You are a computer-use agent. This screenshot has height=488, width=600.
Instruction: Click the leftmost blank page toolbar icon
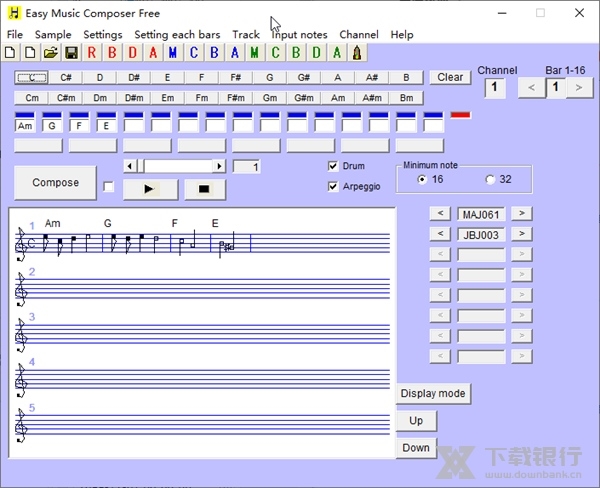[x=10, y=52]
